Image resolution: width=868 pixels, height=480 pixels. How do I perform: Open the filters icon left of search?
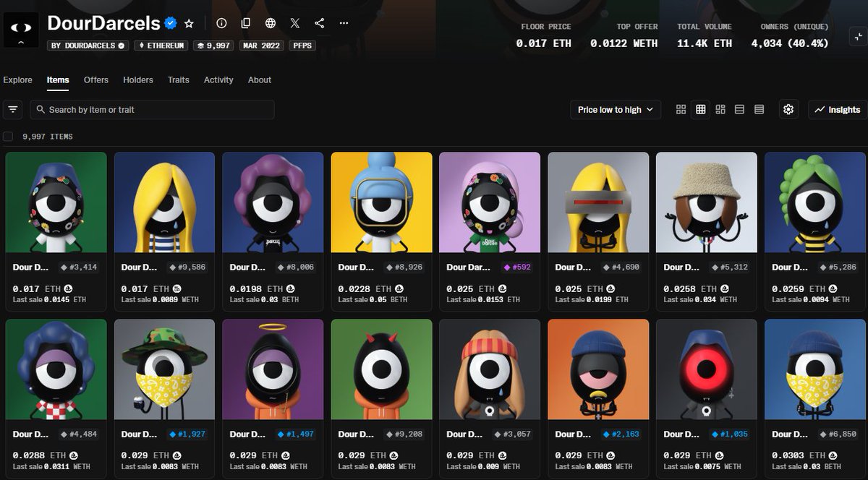pyautogui.click(x=13, y=109)
